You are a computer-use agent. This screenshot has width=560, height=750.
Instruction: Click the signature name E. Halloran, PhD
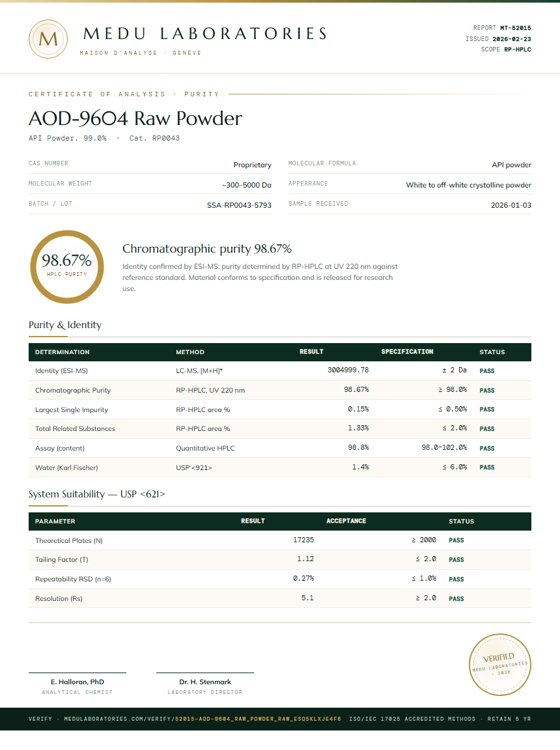[x=77, y=682]
